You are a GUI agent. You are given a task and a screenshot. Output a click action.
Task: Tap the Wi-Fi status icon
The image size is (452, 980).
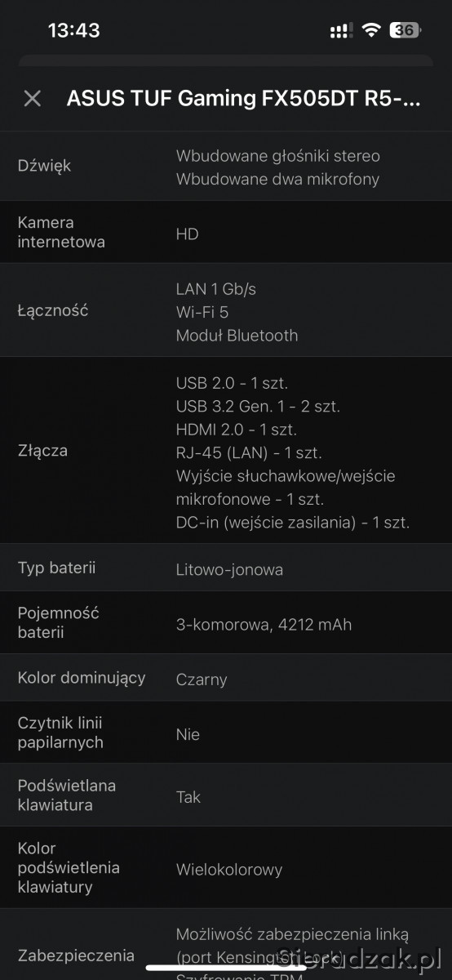tap(372, 31)
